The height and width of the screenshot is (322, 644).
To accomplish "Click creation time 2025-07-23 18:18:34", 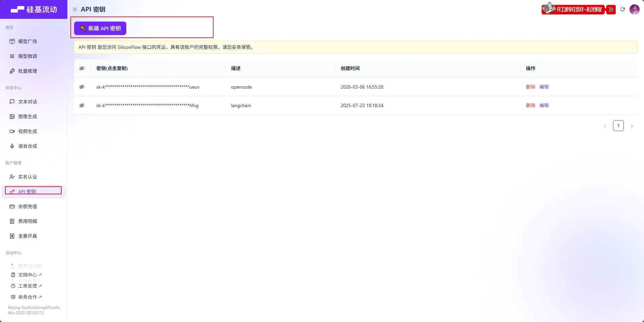I will 362,105.
